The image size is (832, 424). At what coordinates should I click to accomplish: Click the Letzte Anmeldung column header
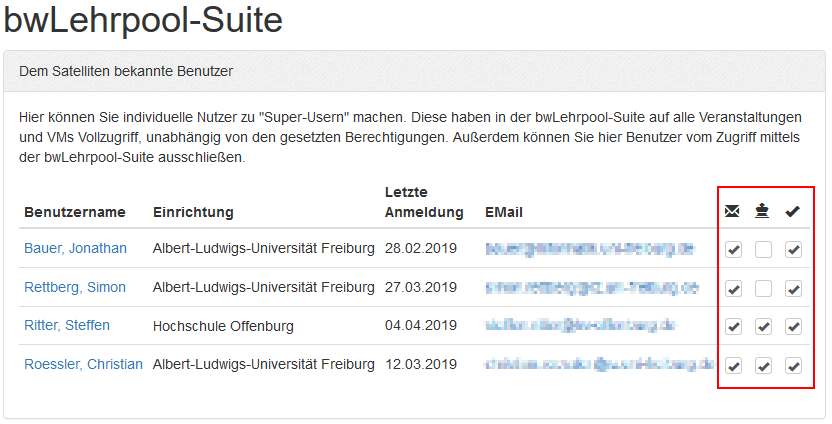[424, 201]
